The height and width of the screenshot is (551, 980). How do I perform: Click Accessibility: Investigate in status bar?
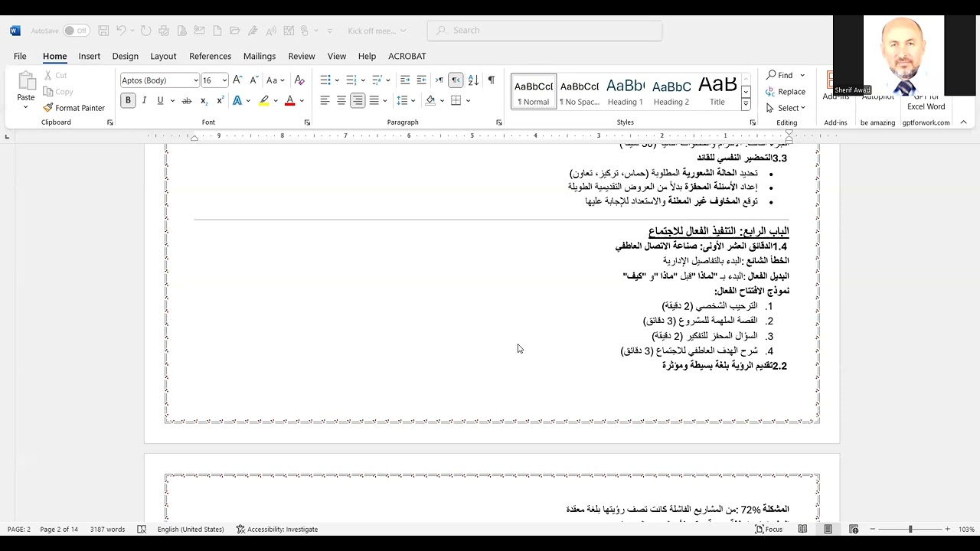[x=277, y=530]
